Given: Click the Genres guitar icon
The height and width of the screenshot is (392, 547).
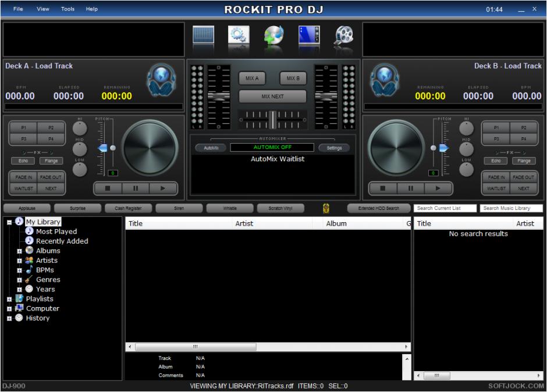Looking at the screenshot, I should [x=29, y=279].
